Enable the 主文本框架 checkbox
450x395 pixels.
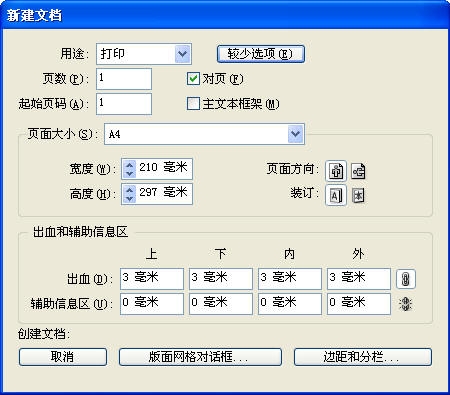(193, 104)
